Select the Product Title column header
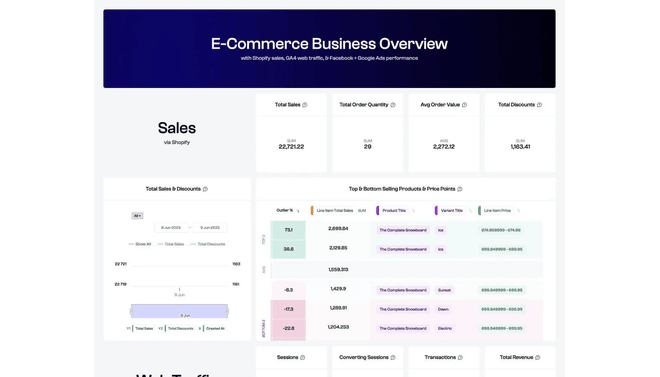 click(x=394, y=210)
